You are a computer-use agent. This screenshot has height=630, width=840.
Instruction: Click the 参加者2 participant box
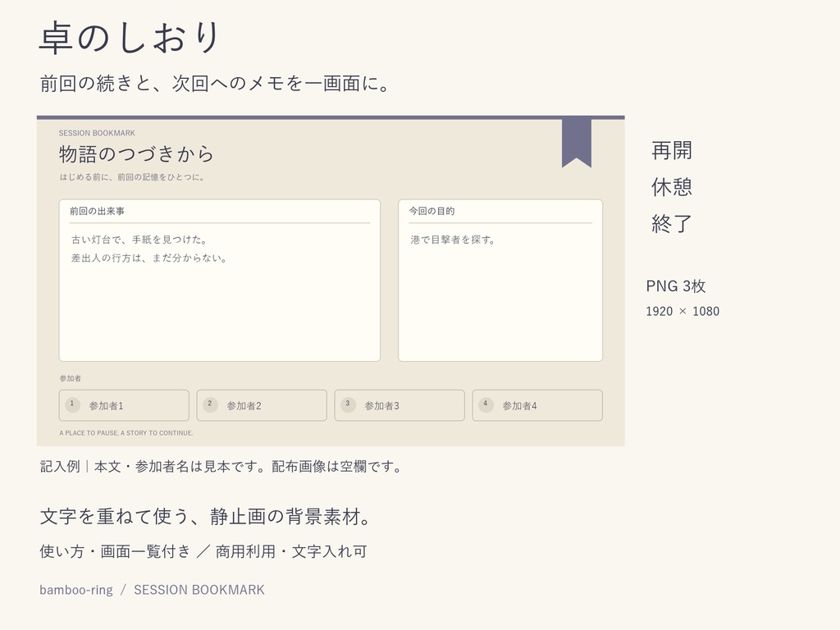point(262,405)
